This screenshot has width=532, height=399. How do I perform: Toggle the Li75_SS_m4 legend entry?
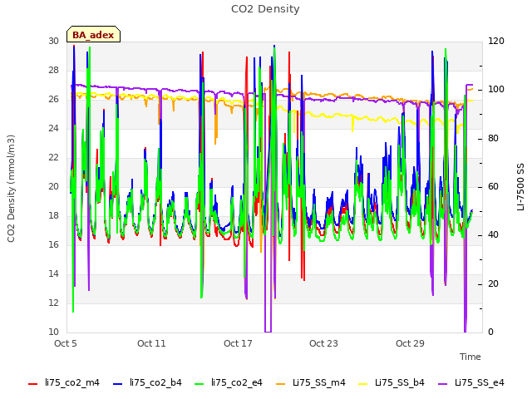(311, 383)
